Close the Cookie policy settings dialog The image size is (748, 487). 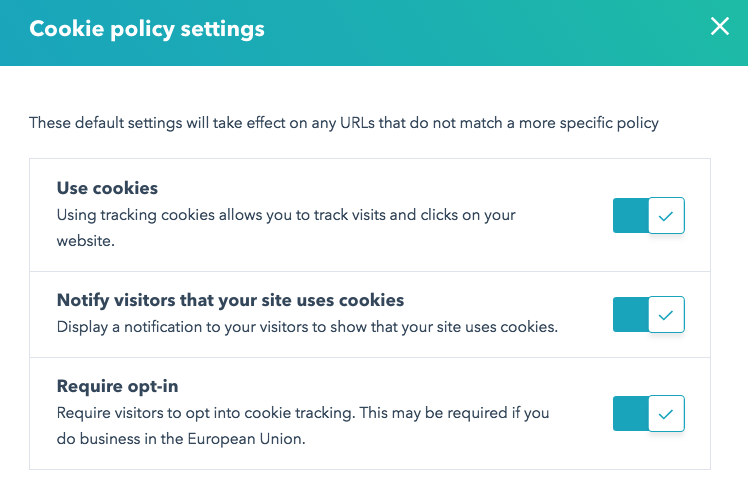click(x=719, y=28)
